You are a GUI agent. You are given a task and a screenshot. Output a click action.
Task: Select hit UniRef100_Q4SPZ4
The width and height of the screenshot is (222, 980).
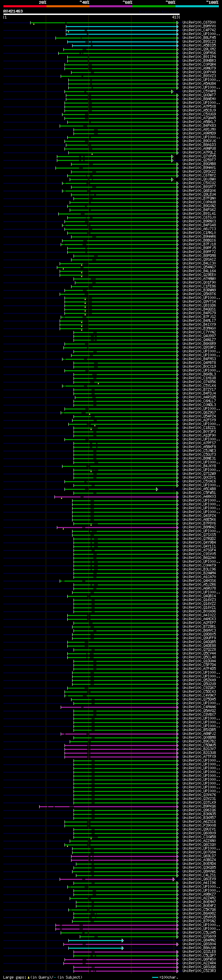[199, 516]
